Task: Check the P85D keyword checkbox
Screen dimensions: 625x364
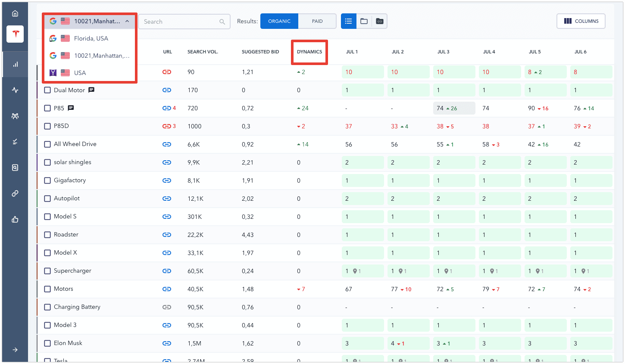Action: (47, 126)
